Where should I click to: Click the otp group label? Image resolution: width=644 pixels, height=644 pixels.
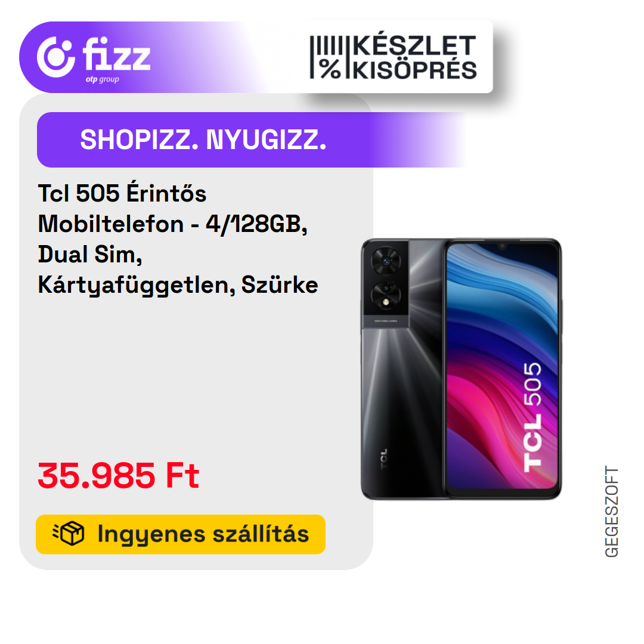coord(103,79)
